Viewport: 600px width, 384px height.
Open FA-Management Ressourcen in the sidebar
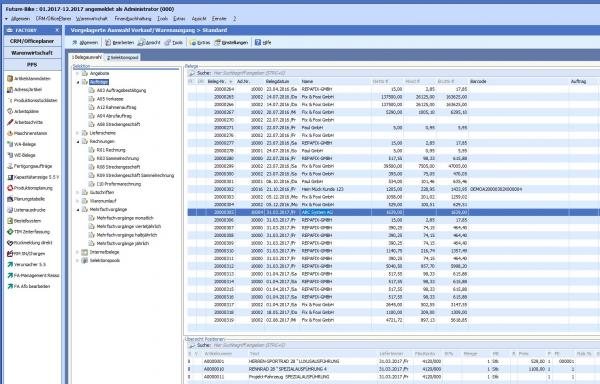coord(33,275)
